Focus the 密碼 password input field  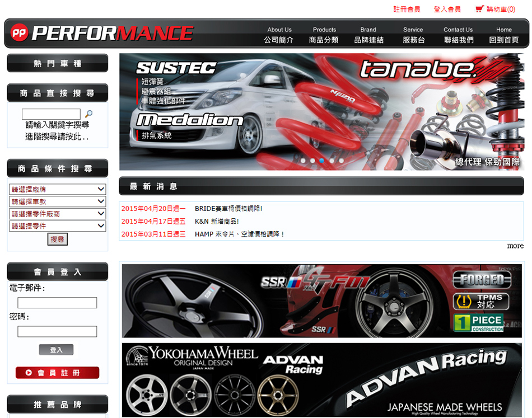(x=57, y=332)
